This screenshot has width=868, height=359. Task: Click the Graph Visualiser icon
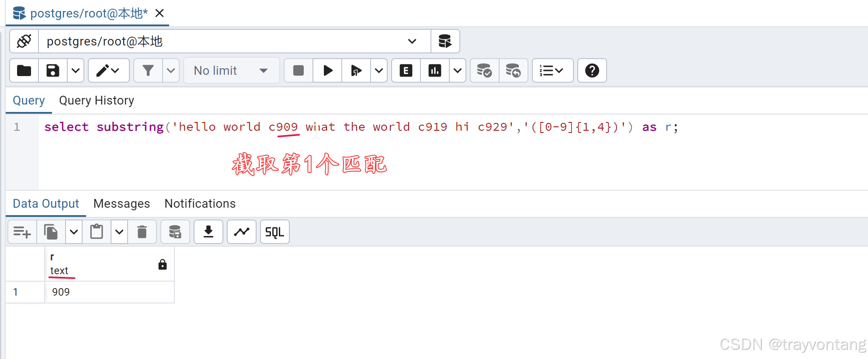point(242,232)
